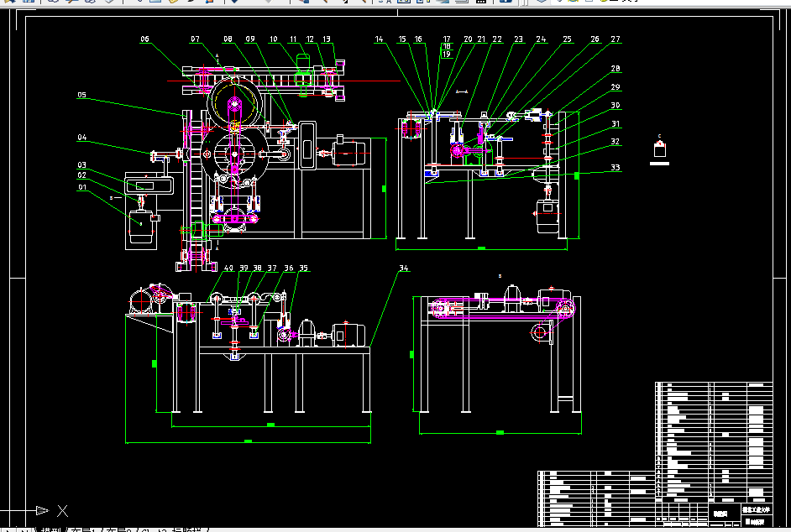Viewport: 791px width, 532px height.
Task: Click part number label 17
Action: click(447, 39)
